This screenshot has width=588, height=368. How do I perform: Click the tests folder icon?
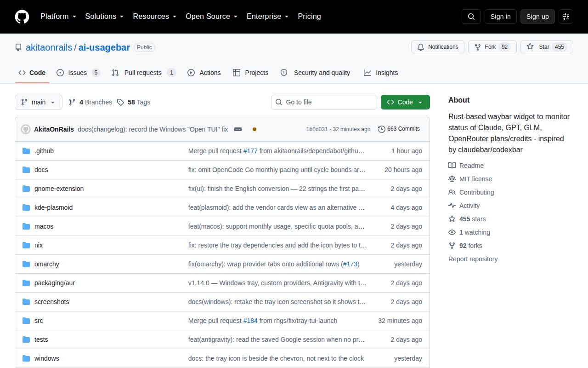26,339
